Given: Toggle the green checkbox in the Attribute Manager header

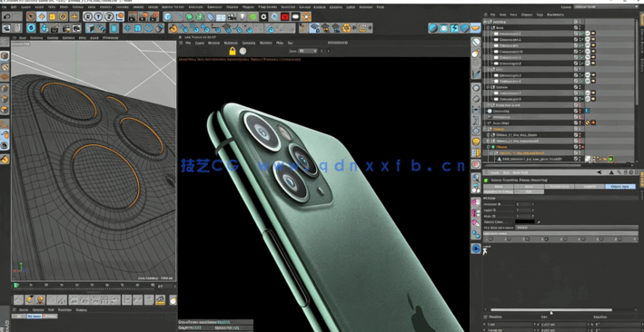Looking at the screenshot, I should point(486,180).
